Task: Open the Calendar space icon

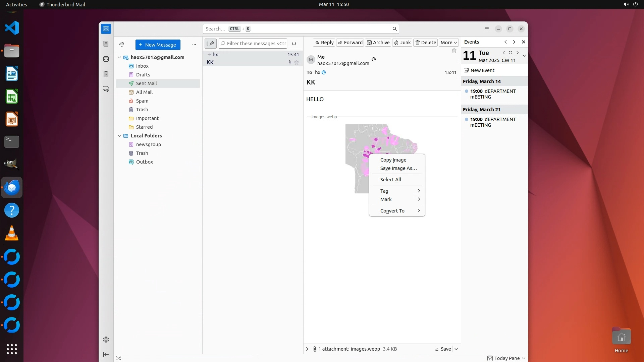Action: [106, 59]
